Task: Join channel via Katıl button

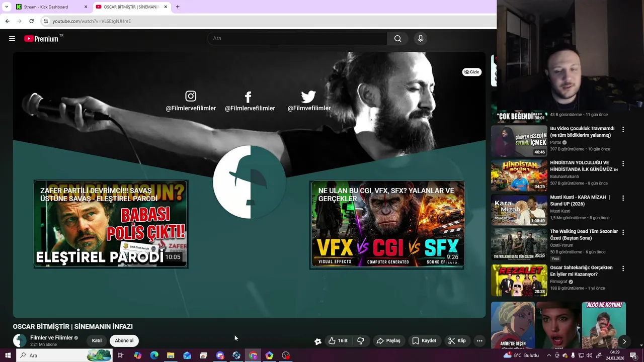Action: (97, 341)
